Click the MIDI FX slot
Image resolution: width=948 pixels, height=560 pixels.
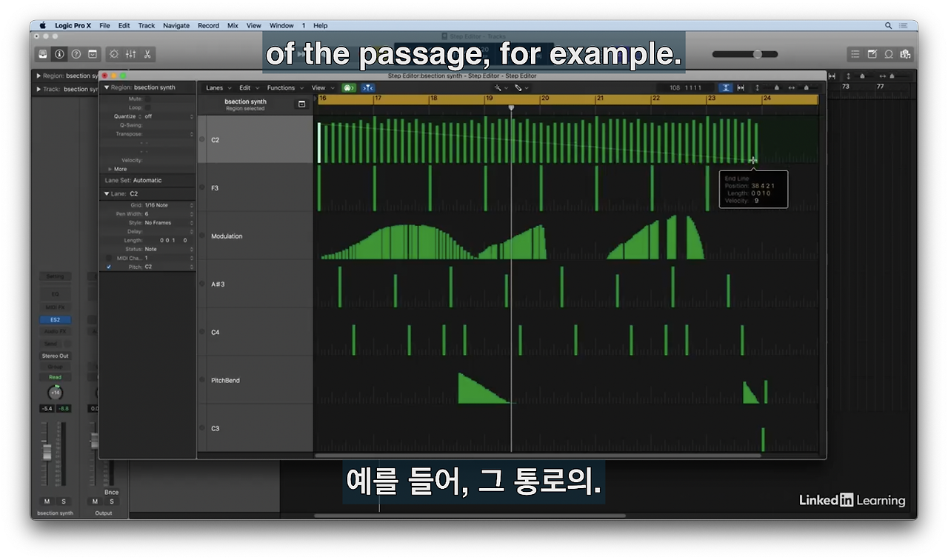[55, 307]
